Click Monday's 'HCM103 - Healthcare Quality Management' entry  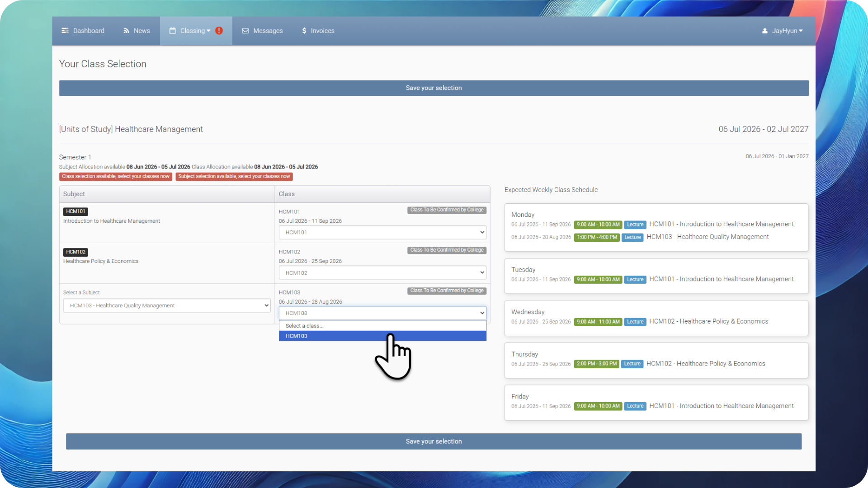tap(708, 237)
